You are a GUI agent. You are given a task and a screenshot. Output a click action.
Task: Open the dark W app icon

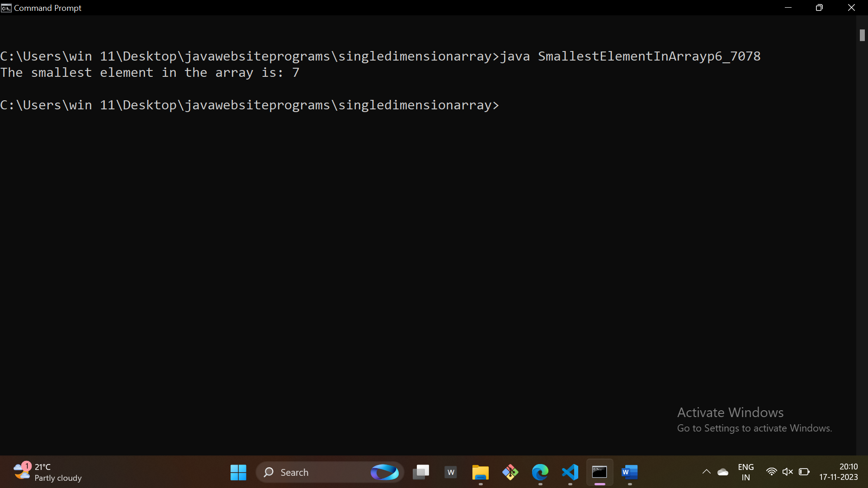(x=451, y=472)
